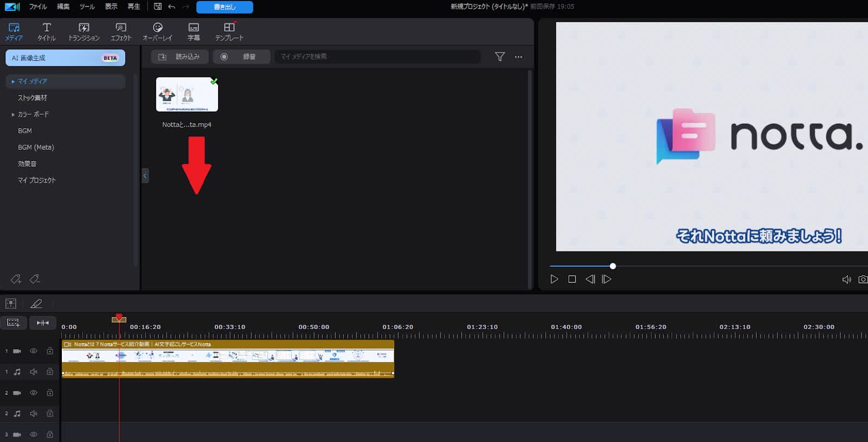
Task: Step to the next frame
Action: point(607,279)
